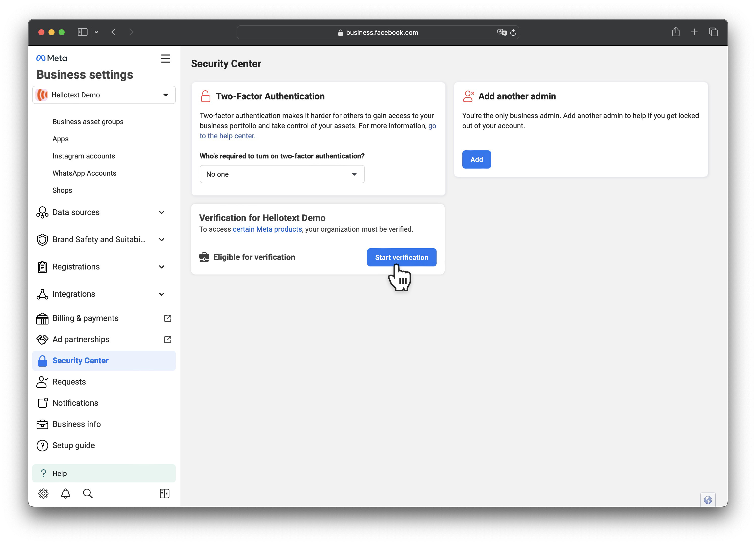
Task: Click the Safari forward arrow
Action: click(131, 32)
